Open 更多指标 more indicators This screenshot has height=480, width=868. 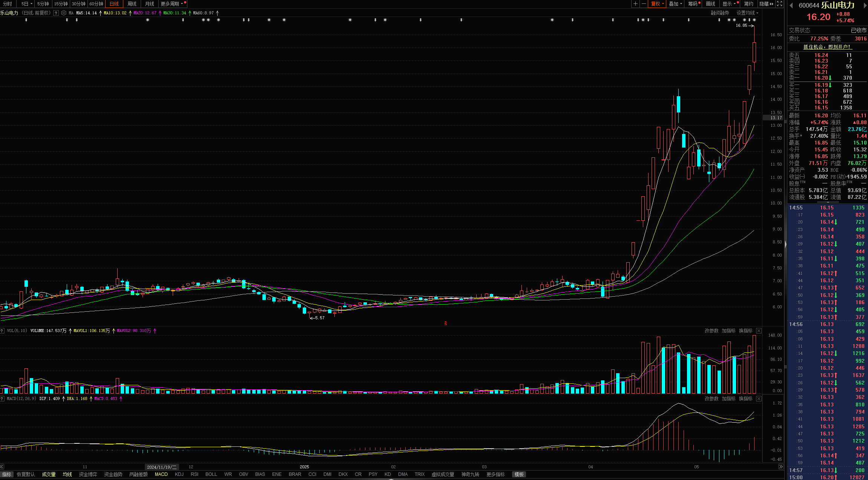coord(495,474)
